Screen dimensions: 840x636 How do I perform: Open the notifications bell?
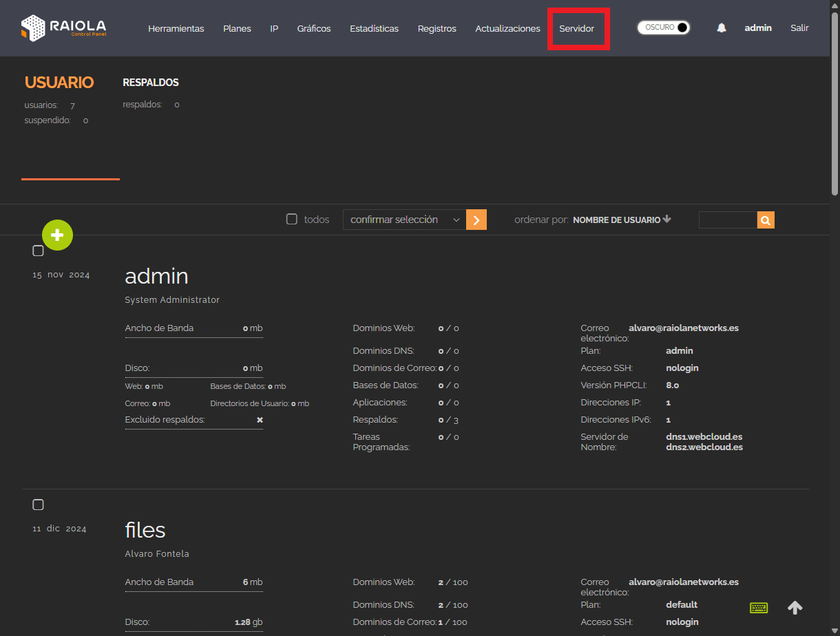coord(722,28)
